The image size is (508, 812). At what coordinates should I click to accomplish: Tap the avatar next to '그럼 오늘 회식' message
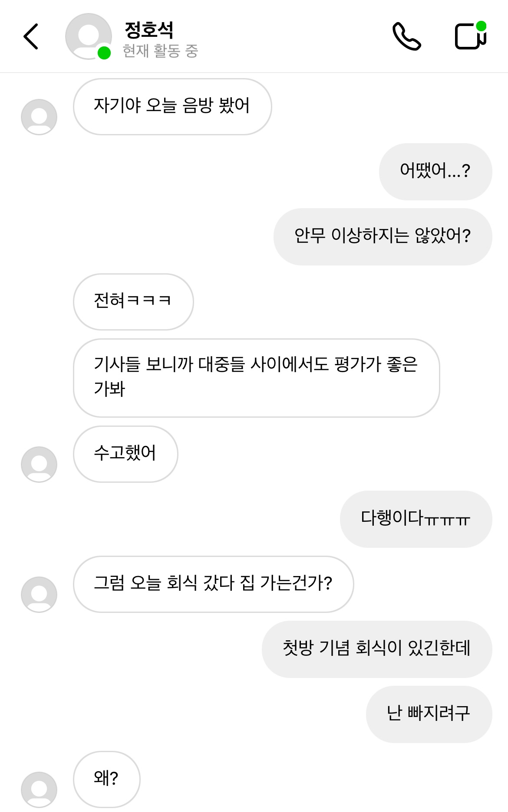coord(39,595)
